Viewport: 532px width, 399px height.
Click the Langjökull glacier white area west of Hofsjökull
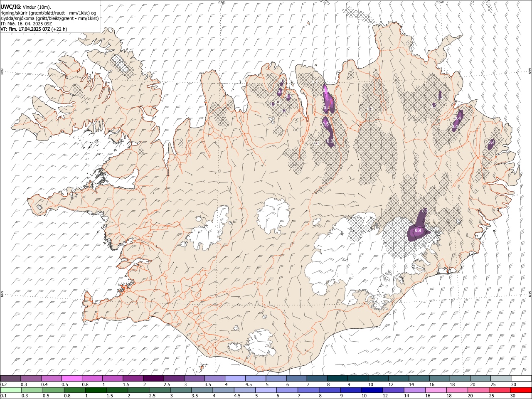pos(210,230)
